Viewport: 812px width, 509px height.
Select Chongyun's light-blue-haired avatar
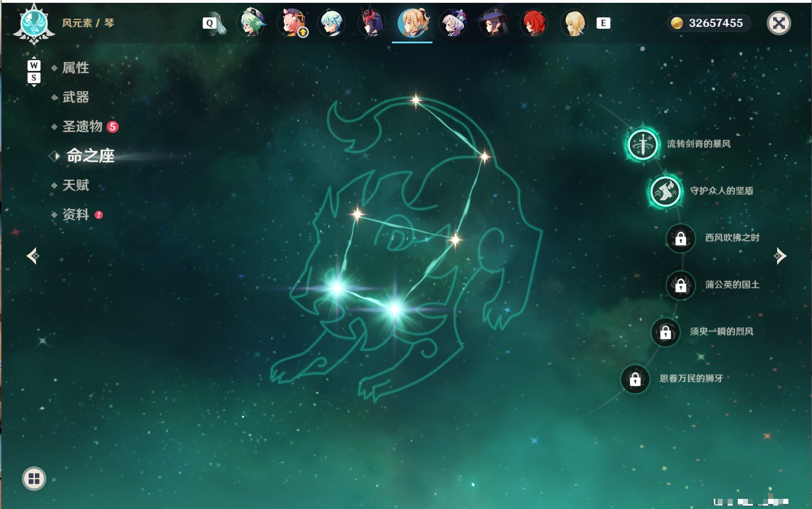coord(332,23)
